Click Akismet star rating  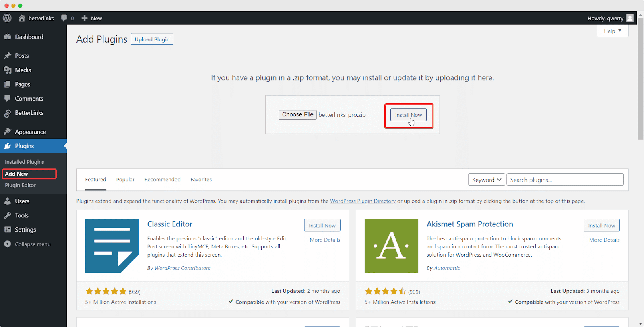pos(385,291)
